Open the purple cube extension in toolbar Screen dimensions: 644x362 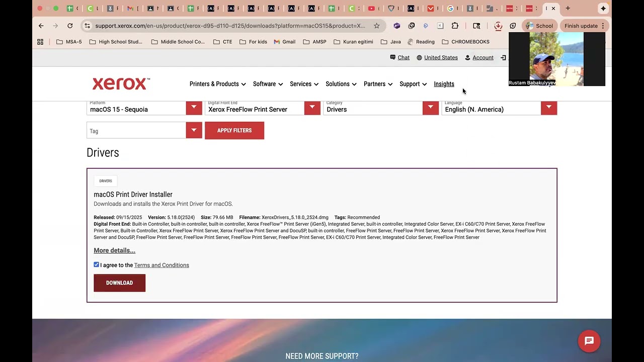point(397,26)
